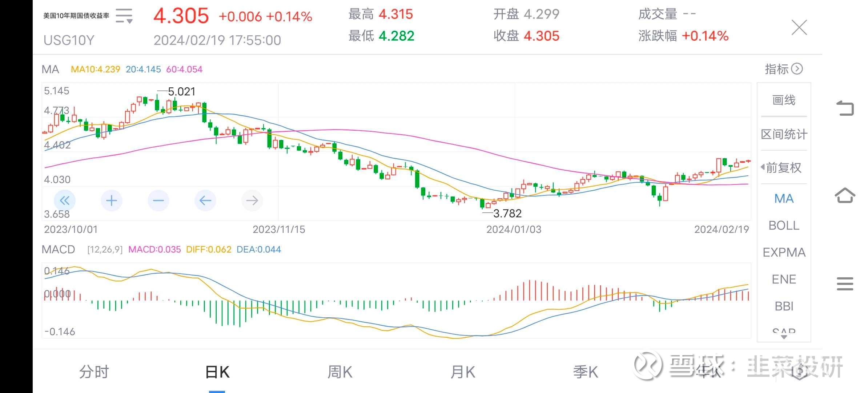
Task: Expand more indicators with down chevron near SAR
Action: [x=784, y=337]
